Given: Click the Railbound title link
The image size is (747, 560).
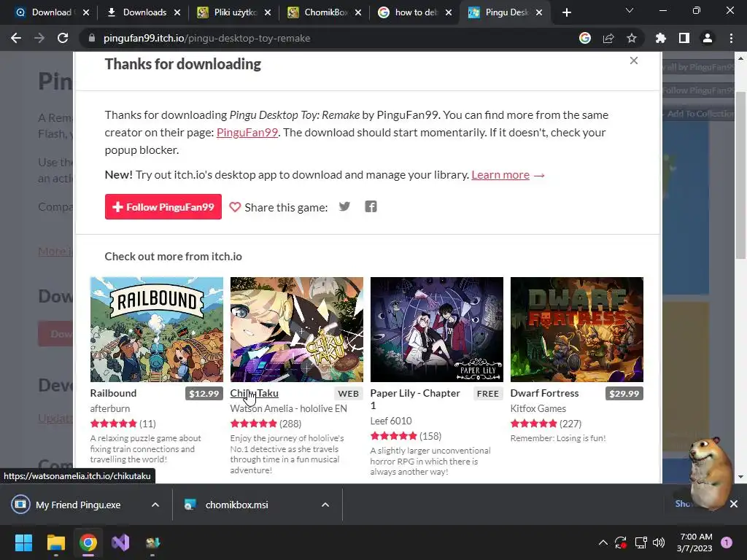Looking at the screenshot, I should coord(113,393).
